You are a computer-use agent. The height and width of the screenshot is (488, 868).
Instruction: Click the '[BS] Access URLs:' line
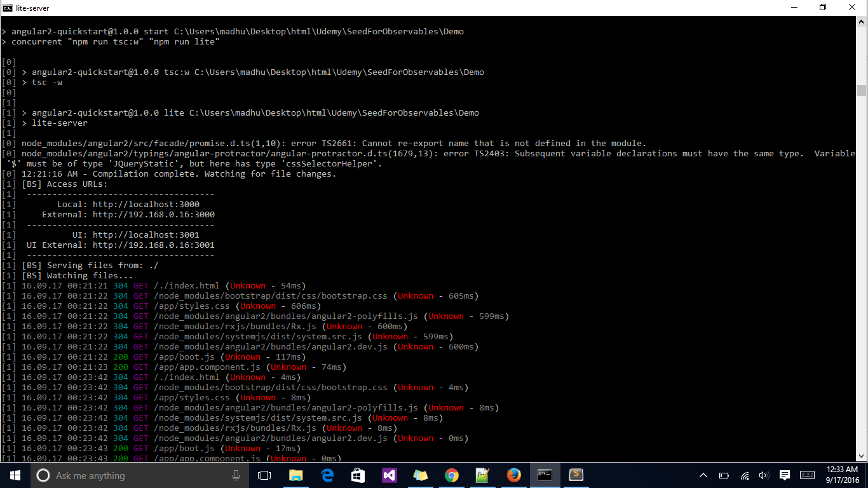pos(64,184)
